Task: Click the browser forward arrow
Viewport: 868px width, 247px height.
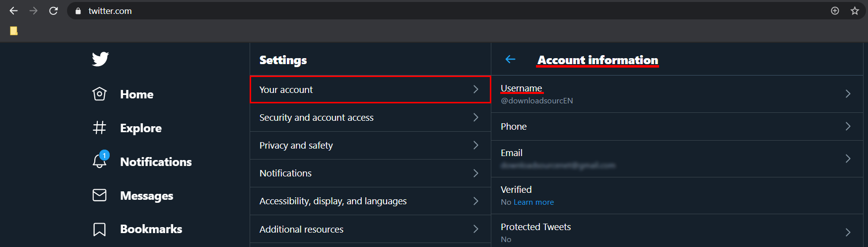Action: [x=33, y=10]
